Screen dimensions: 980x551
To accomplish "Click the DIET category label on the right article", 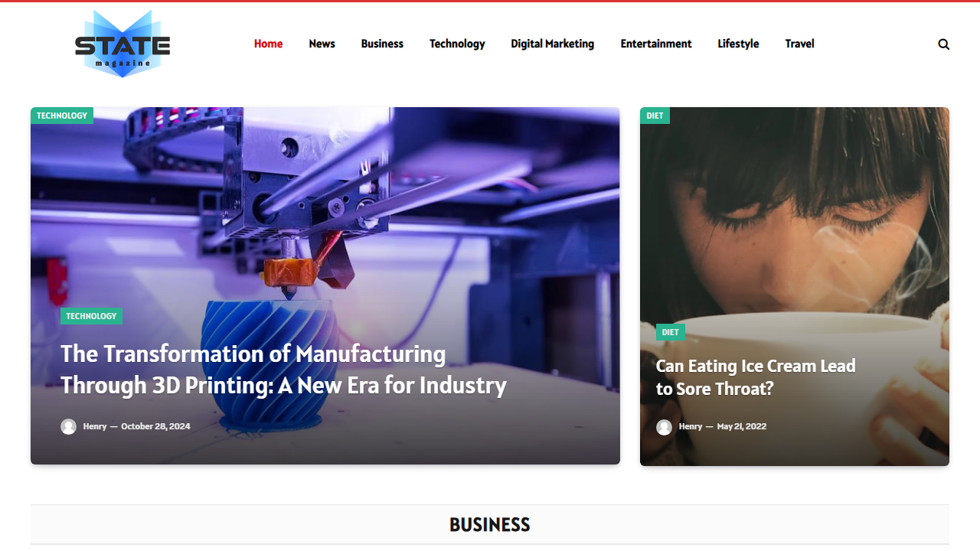I will (x=670, y=332).
